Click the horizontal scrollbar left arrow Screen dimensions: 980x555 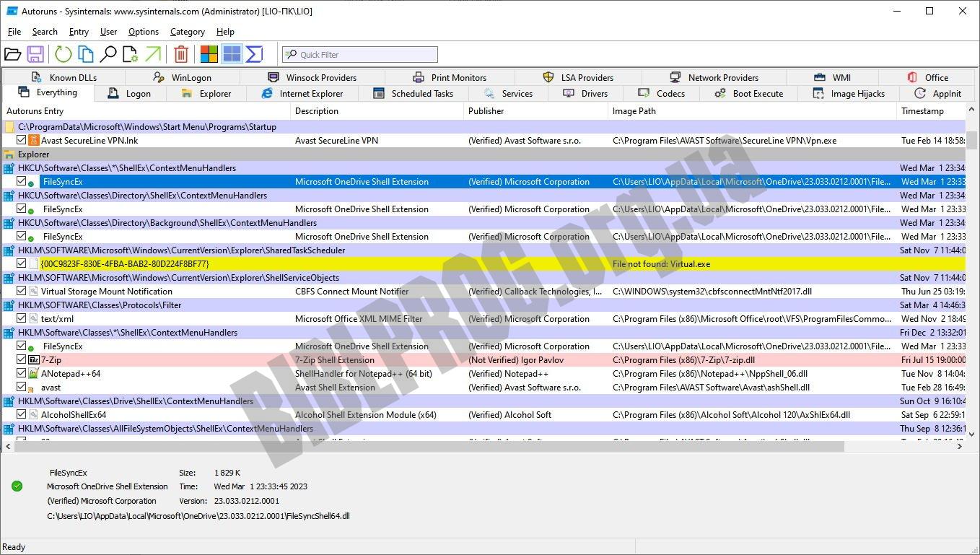tap(8, 447)
